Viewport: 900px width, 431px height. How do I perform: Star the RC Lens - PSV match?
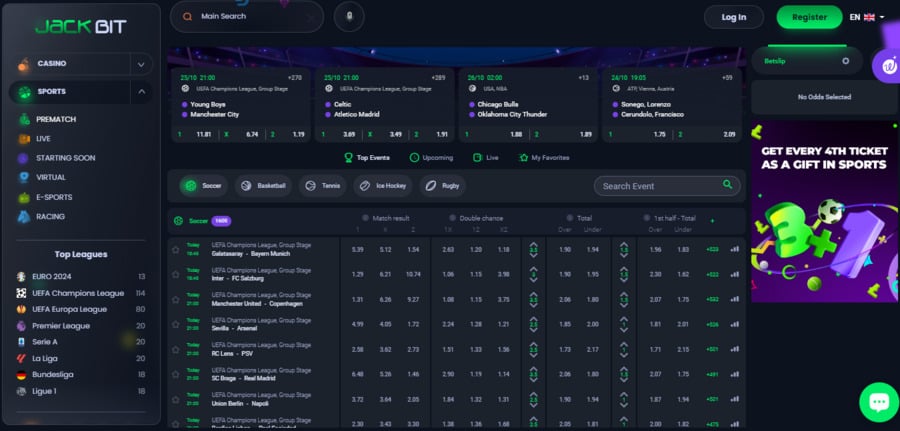click(176, 350)
